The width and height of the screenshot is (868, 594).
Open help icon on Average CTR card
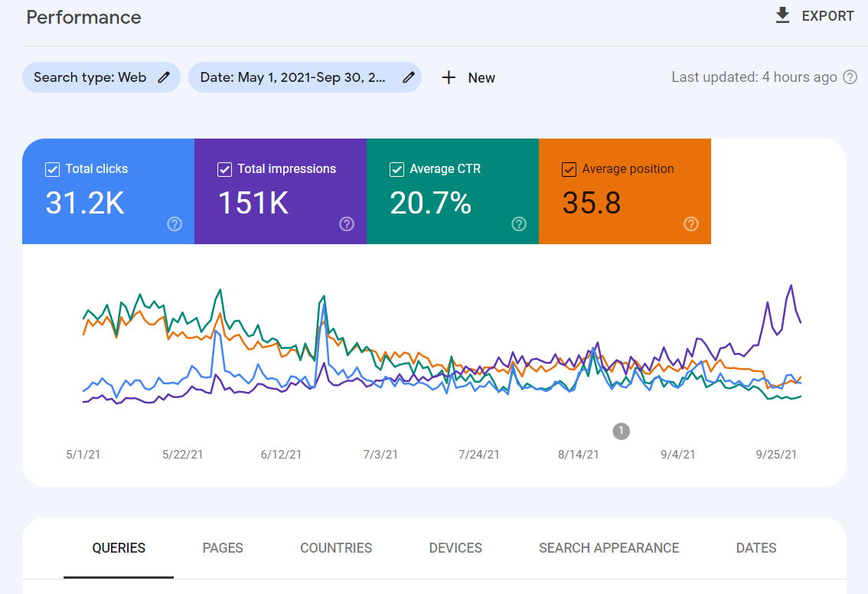(x=519, y=224)
